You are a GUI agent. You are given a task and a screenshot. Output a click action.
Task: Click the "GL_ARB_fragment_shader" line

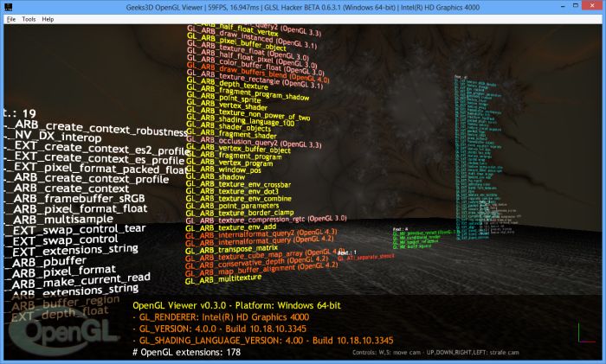click(x=231, y=134)
